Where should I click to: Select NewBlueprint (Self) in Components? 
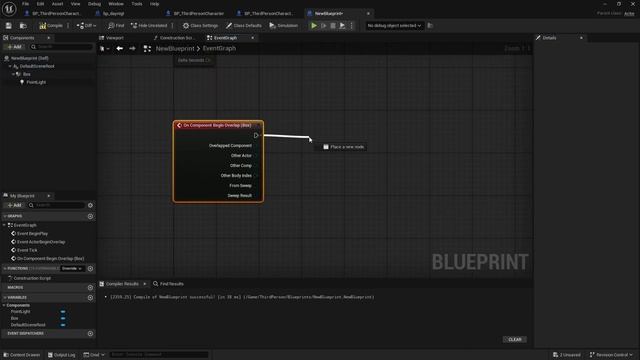29,58
